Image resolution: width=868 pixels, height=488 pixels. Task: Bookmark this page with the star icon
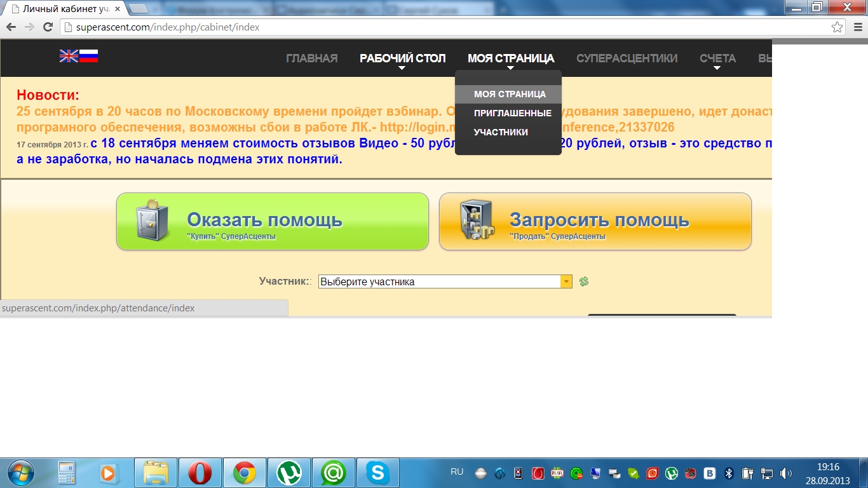coord(837,27)
